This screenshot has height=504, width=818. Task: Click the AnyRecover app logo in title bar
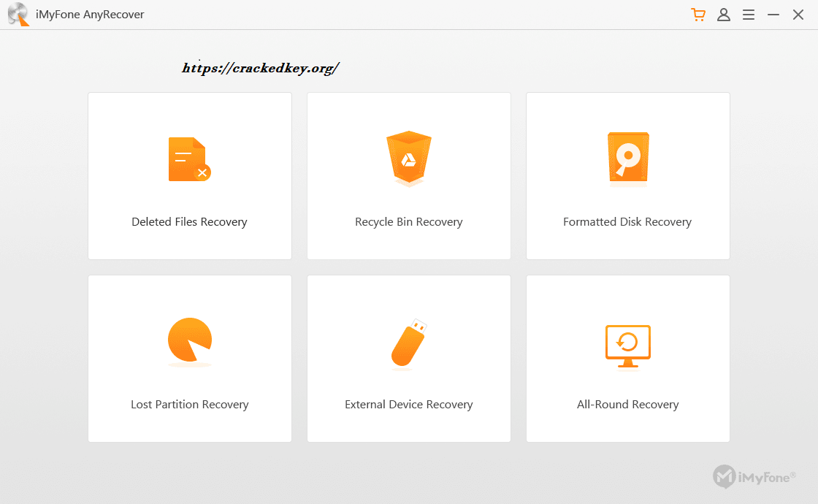[18, 15]
